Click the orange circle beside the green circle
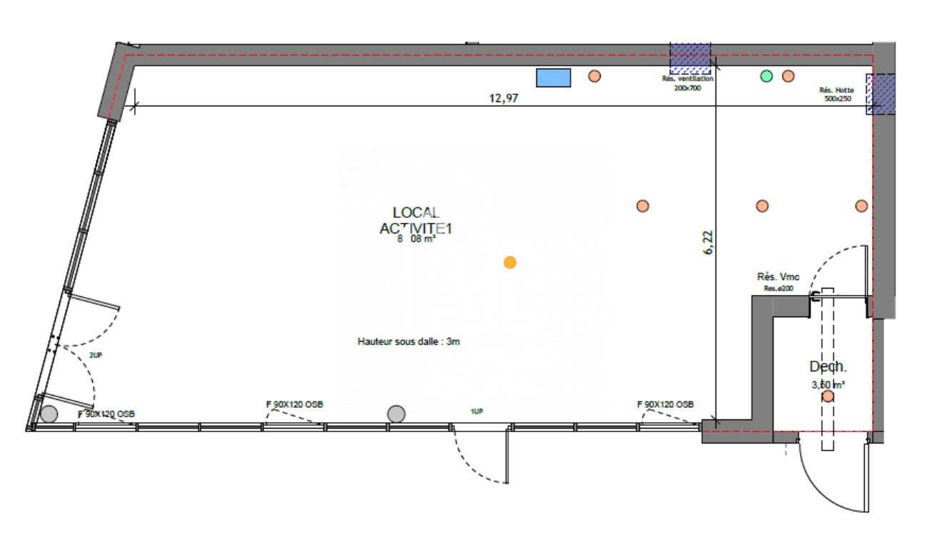This screenshot has height=560, width=947. click(788, 76)
